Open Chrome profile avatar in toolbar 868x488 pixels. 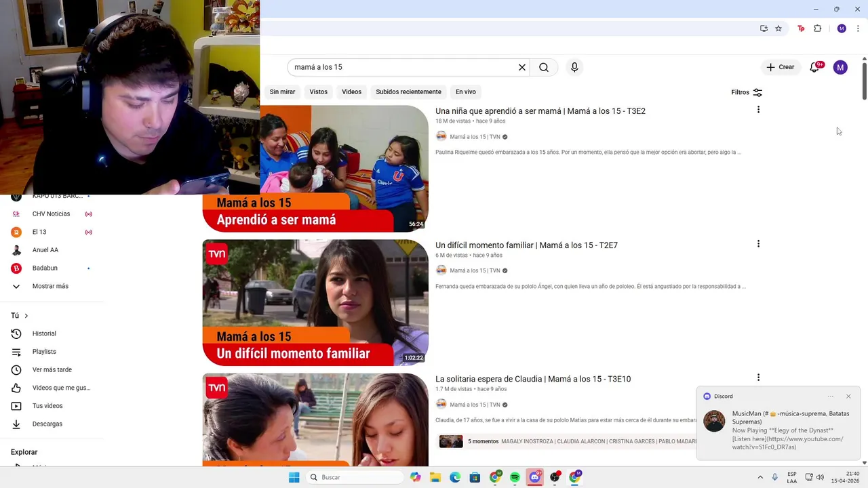pos(842,28)
